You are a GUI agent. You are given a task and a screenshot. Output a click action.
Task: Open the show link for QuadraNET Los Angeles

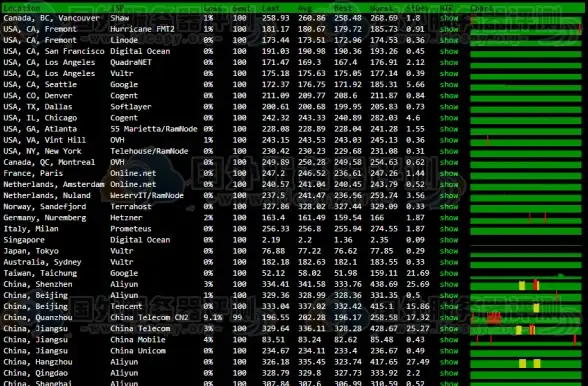pyautogui.click(x=449, y=62)
